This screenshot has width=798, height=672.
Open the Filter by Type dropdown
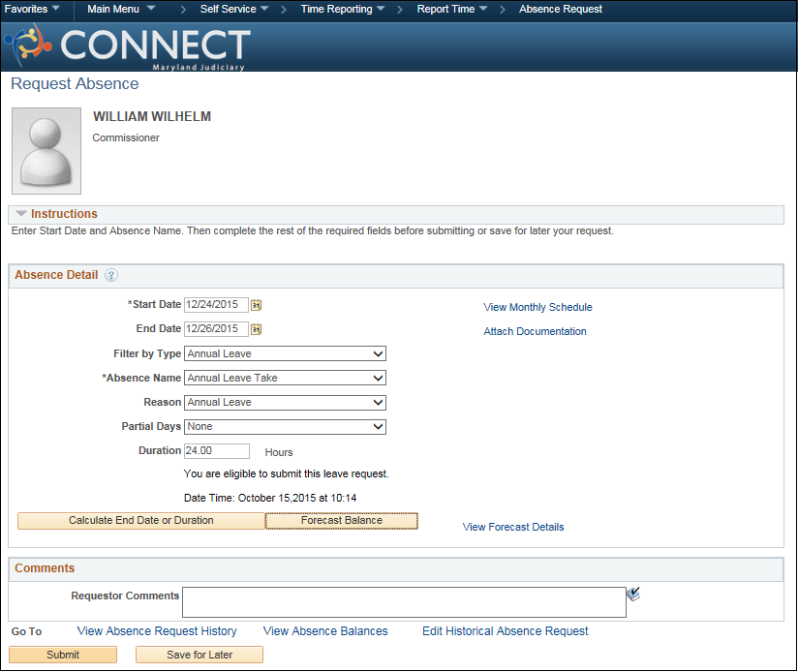point(285,353)
